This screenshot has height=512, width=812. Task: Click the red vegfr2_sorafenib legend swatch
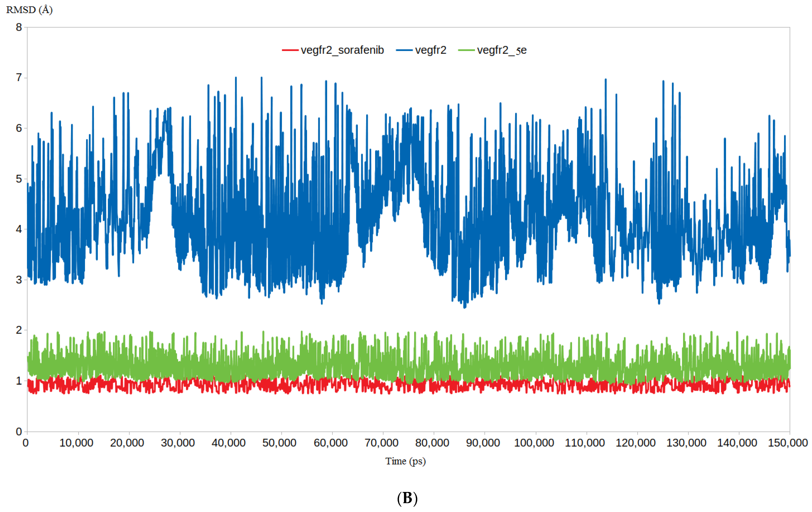tap(290, 50)
